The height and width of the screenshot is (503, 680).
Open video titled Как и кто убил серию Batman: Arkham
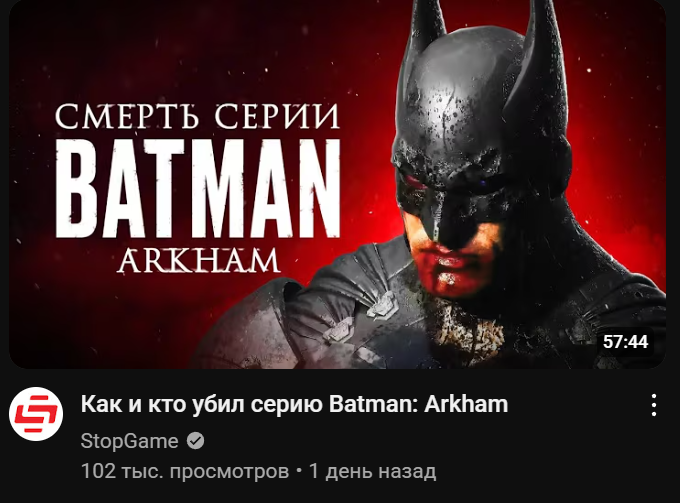(294, 404)
